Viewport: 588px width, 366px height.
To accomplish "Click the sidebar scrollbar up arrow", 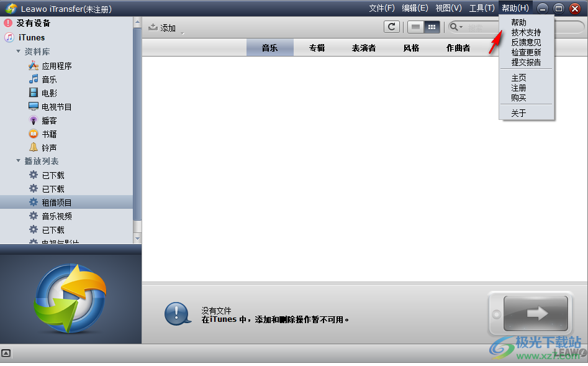I will [137, 22].
